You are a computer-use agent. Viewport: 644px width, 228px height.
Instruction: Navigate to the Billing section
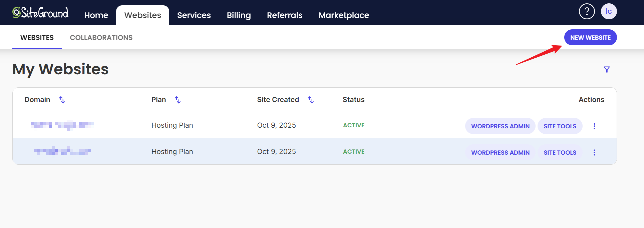point(239,15)
